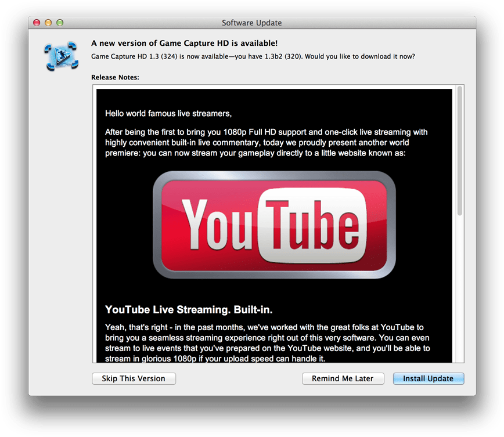Skip This Version of the update
The image size is (504, 437).
(134, 378)
